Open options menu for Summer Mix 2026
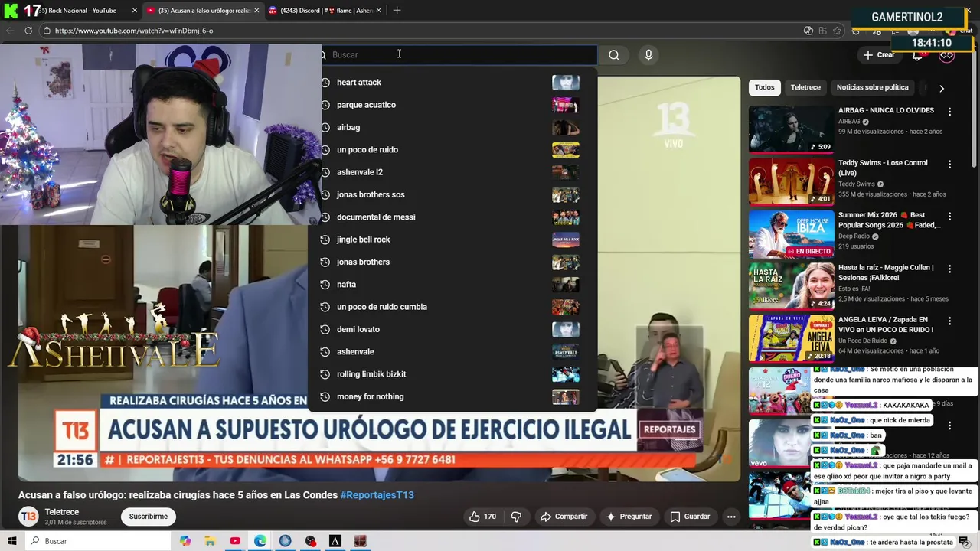The width and height of the screenshot is (980, 551). pyautogui.click(x=949, y=217)
